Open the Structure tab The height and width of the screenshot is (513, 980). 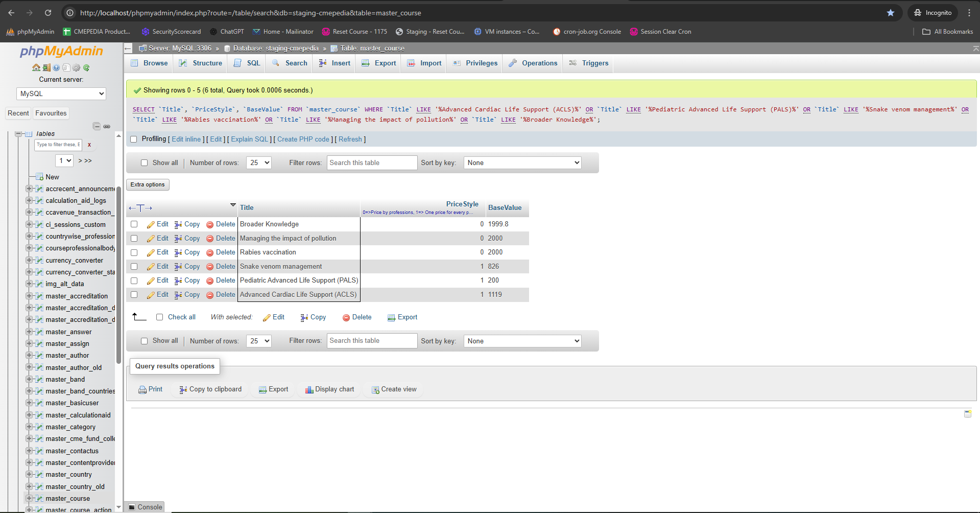(200, 63)
